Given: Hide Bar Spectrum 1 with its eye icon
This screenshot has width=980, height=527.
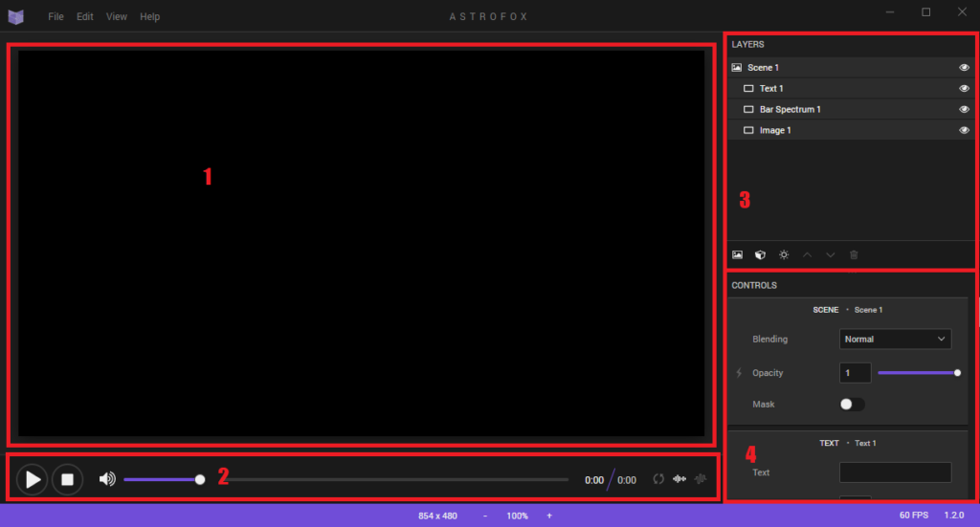Looking at the screenshot, I should pos(964,109).
